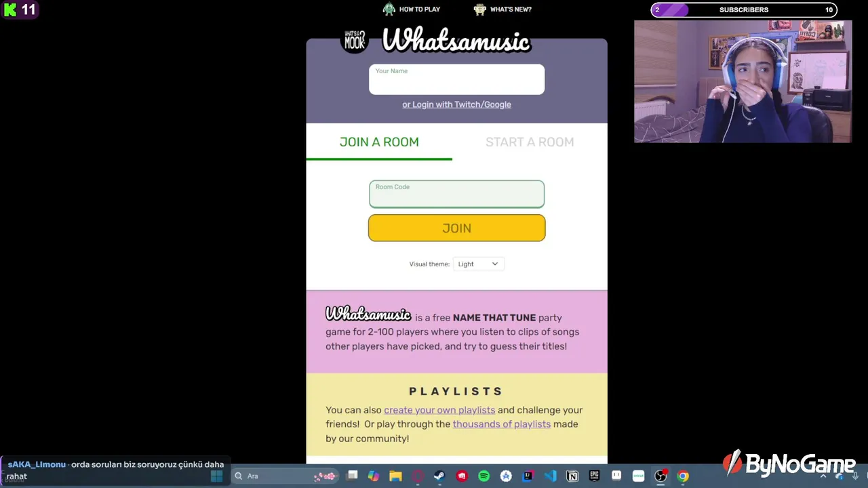Open the red Riot client taskbar icon
This screenshot has width=868, height=488.
pos(462,476)
